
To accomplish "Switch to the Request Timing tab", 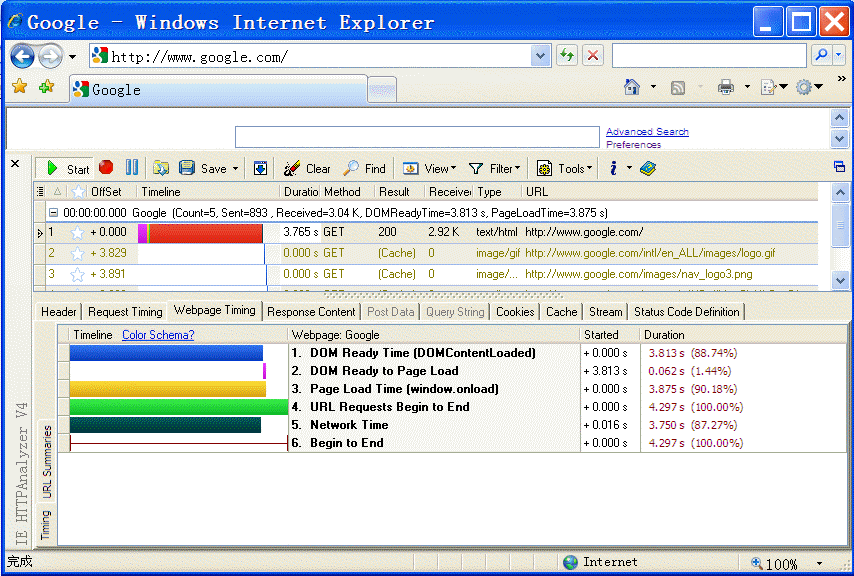I will pyautogui.click(x=125, y=312).
